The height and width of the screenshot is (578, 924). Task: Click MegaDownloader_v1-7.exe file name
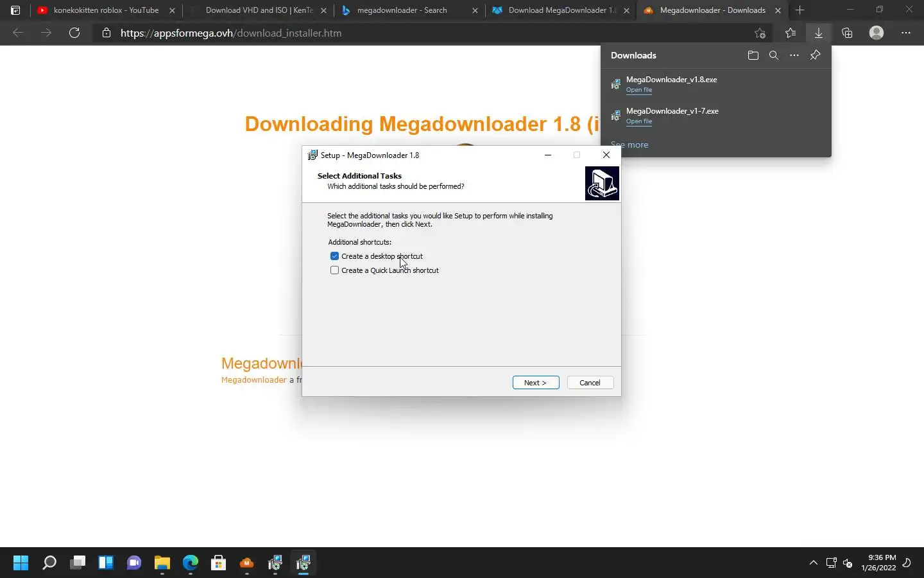click(672, 111)
